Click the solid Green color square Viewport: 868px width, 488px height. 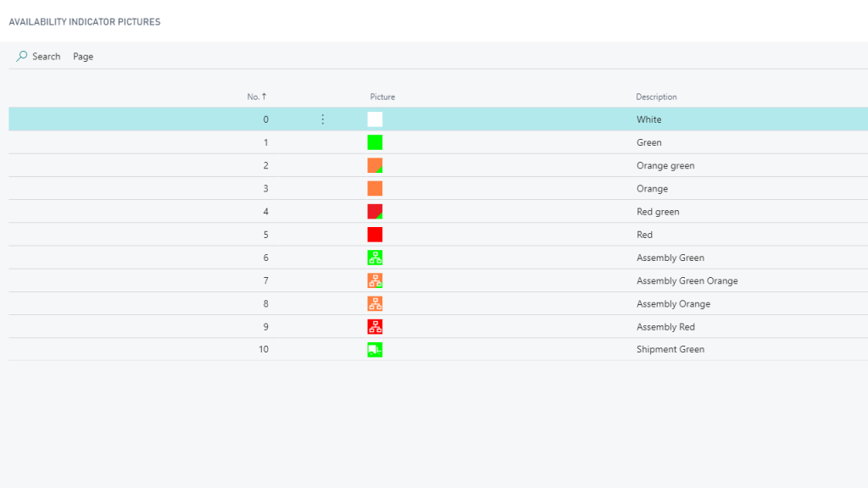click(x=375, y=142)
